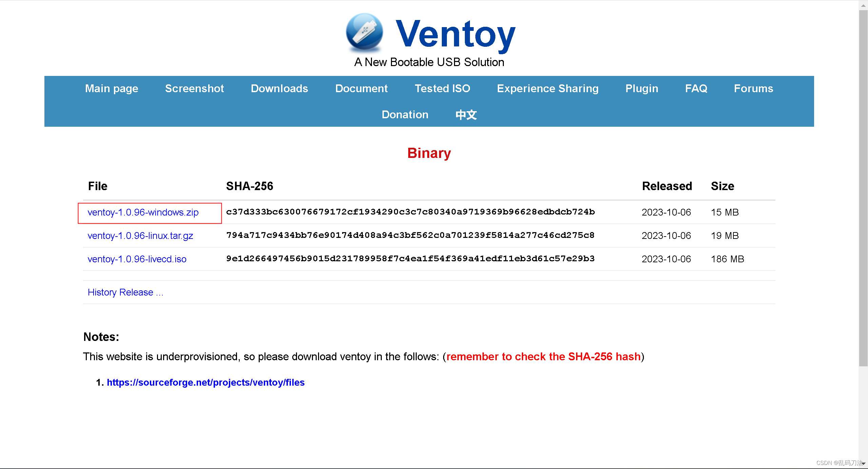Visit the Experience Sharing page
Image resolution: width=868 pixels, height=469 pixels.
[x=547, y=88]
